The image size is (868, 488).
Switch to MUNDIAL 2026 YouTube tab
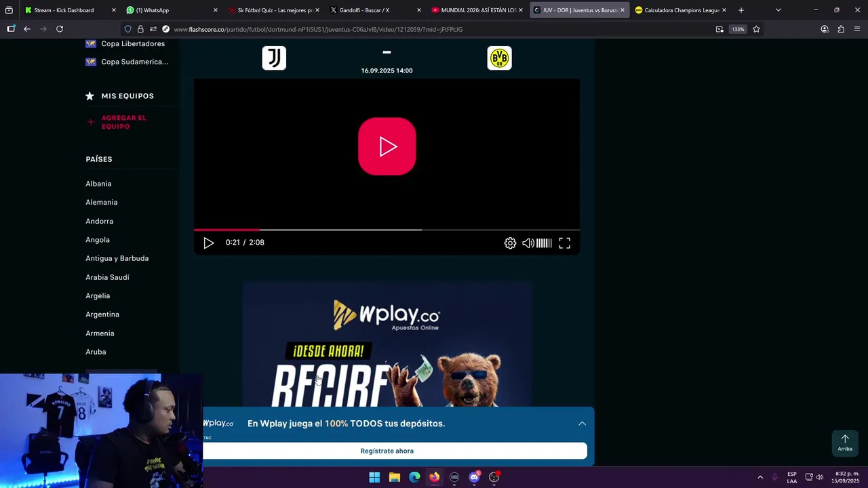click(475, 10)
